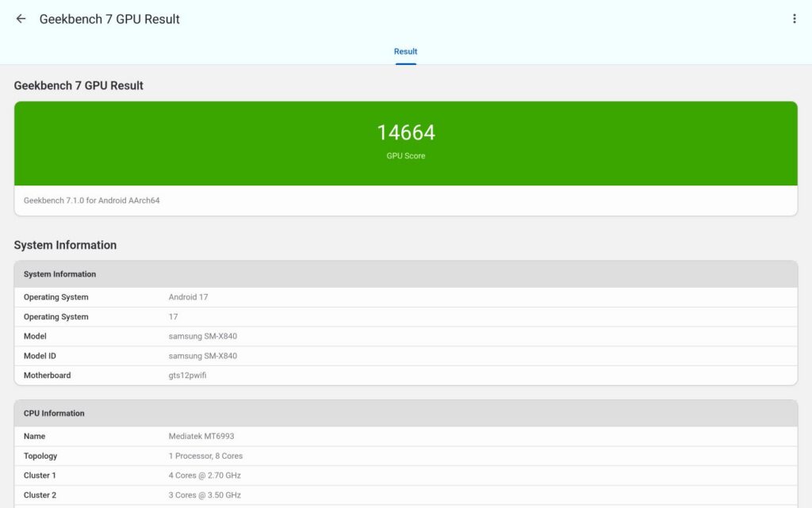Select the Result tab
812x508 pixels.
click(405, 52)
